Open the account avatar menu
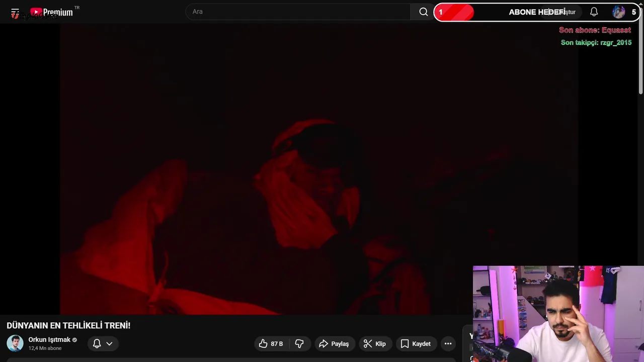 pyautogui.click(x=619, y=12)
